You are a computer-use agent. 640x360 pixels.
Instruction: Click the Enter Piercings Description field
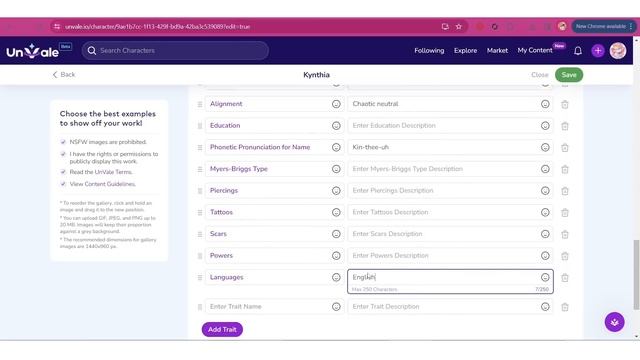(x=451, y=191)
